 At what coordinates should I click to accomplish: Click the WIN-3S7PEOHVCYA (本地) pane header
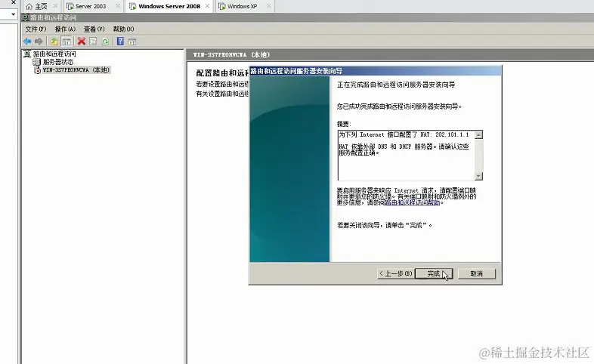click(391, 55)
